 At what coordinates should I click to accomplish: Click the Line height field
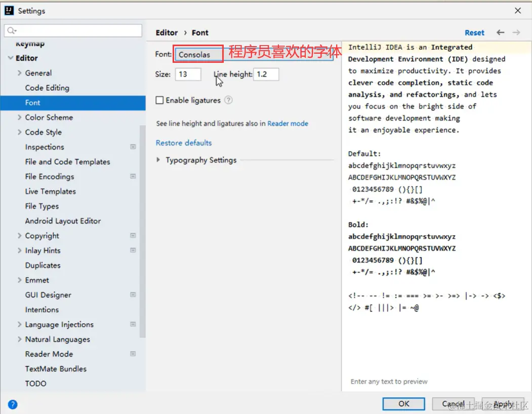[x=266, y=74]
